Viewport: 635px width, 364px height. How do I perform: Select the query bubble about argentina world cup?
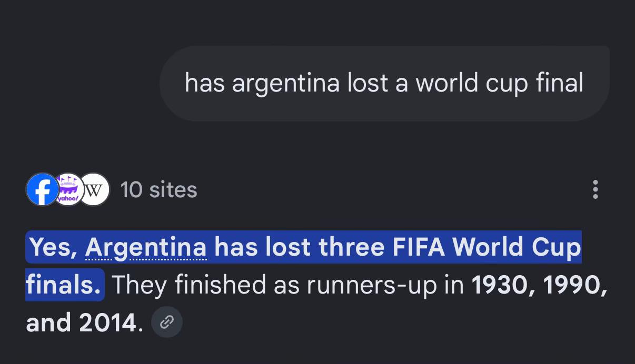pyautogui.click(x=384, y=84)
